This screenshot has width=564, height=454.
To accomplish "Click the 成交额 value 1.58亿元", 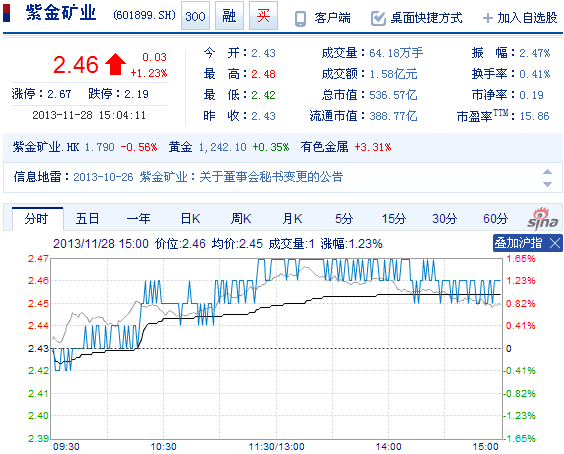I will pos(394,74).
